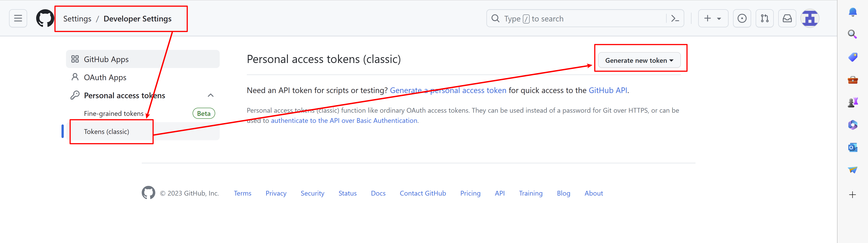This screenshot has height=243, width=868.
Task: Open the command palette icon
Action: [675, 19]
